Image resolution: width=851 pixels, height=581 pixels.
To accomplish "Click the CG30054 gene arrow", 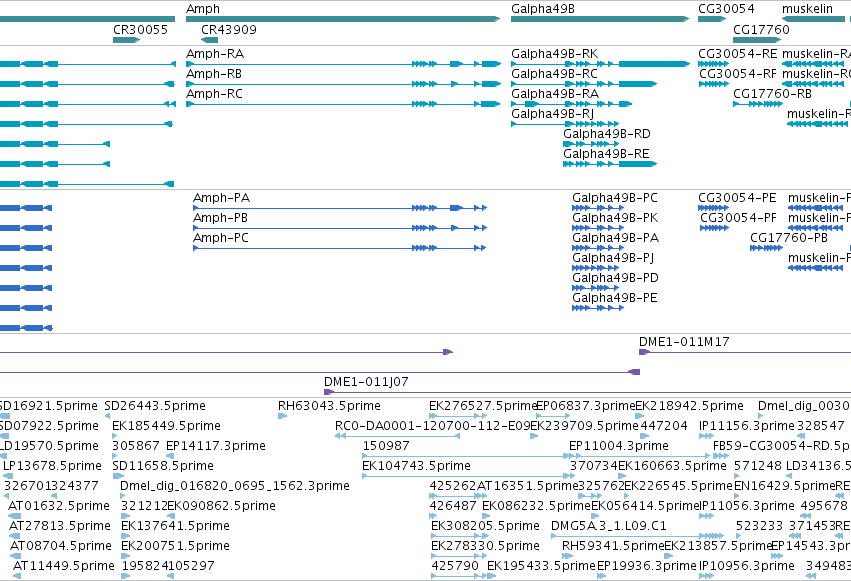I will 712,19.
